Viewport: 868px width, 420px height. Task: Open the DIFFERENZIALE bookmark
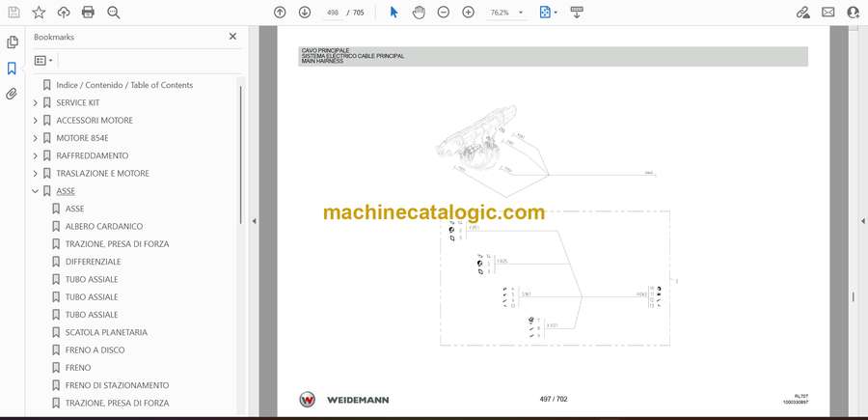pyautogui.click(x=93, y=262)
